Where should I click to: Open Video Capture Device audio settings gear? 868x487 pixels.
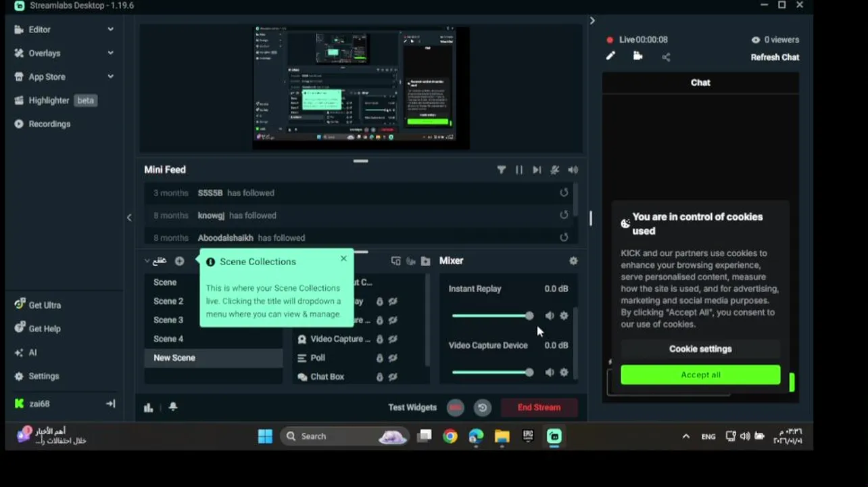click(564, 373)
